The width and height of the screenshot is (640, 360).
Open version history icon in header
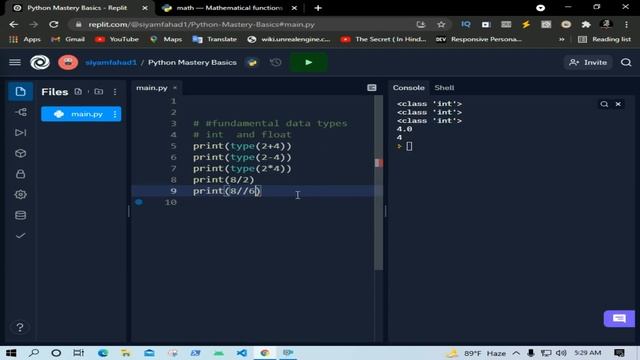click(x=276, y=62)
